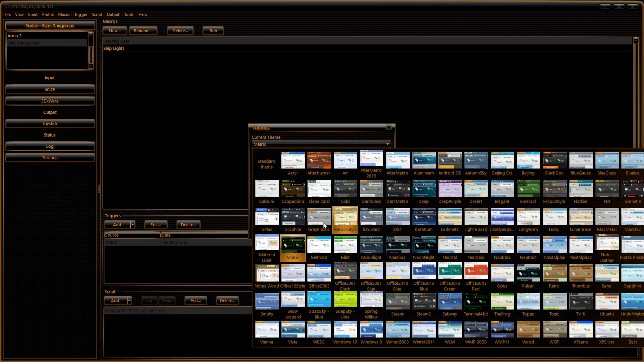Open the Tools menu
Viewport: 644px width, 362px height.
[x=129, y=15]
